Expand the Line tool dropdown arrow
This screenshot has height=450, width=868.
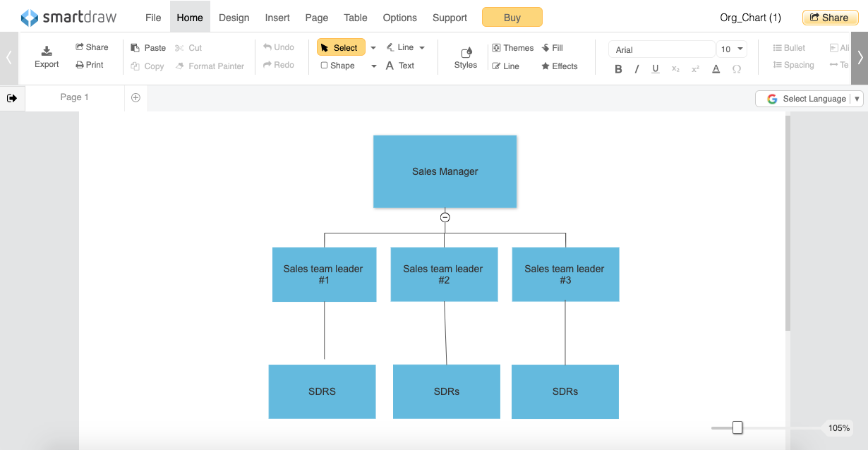point(422,48)
